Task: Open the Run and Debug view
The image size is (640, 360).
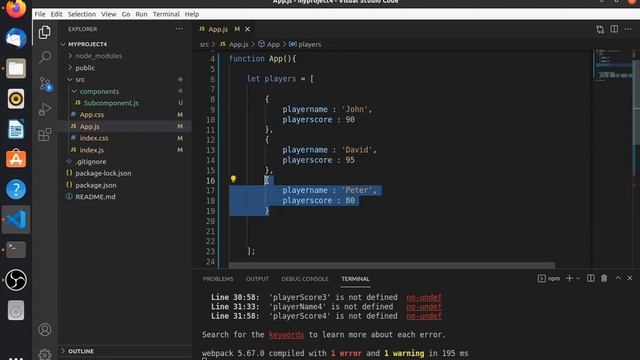Action: pos(45,109)
